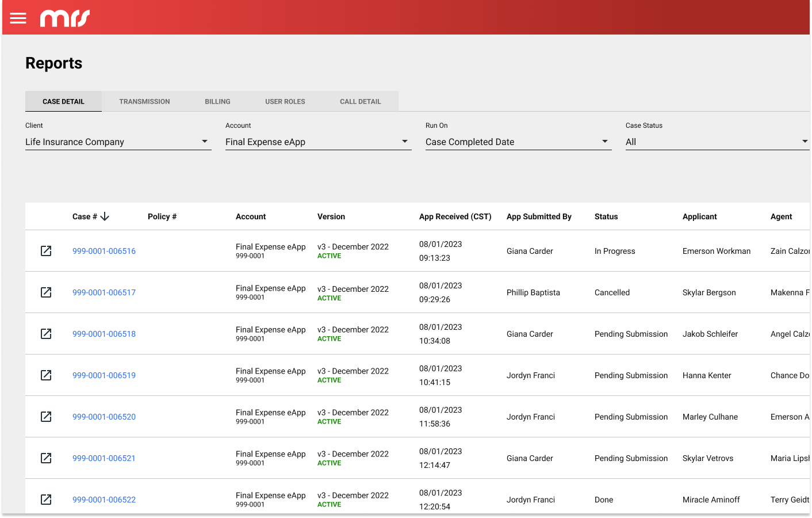This screenshot has height=518, width=812.
Task: Open case 999-0001-006519 using its external link icon
Action: click(x=46, y=375)
